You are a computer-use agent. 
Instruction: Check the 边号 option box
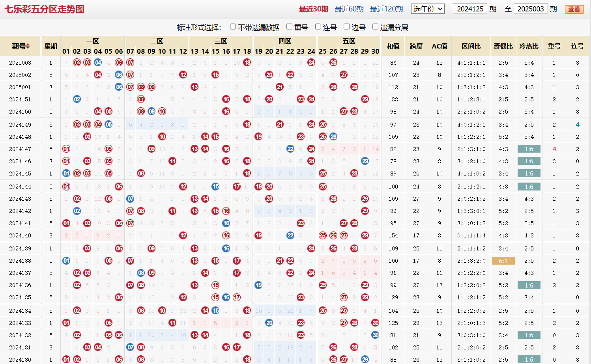pyautogui.click(x=346, y=26)
